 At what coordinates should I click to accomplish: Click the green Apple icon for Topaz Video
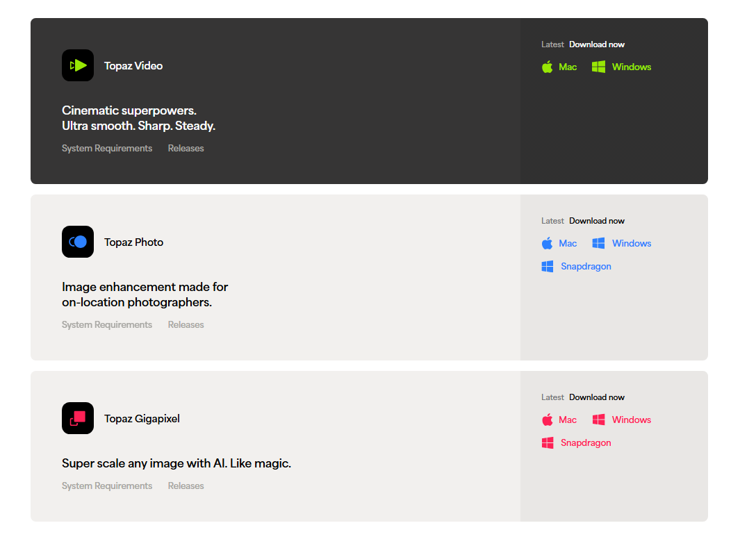pyautogui.click(x=548, y=67)
